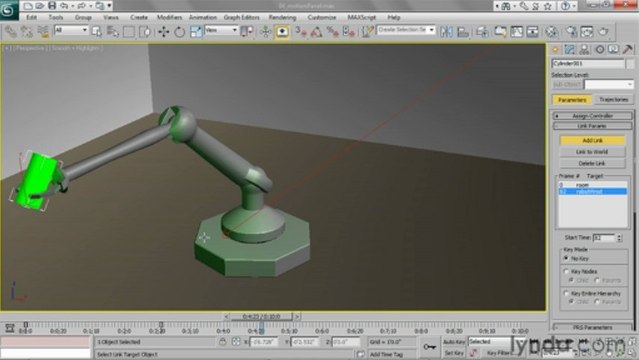Open the reference coordinate system View dropdown
Screen dimensions: 639x360
point(221,30)
